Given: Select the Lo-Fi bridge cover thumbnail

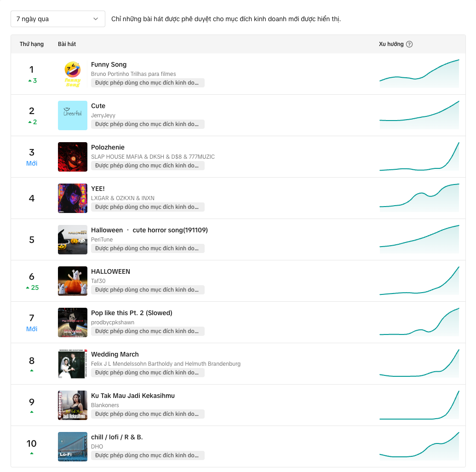Looking at the screenshot, I should tap(73, 447).
